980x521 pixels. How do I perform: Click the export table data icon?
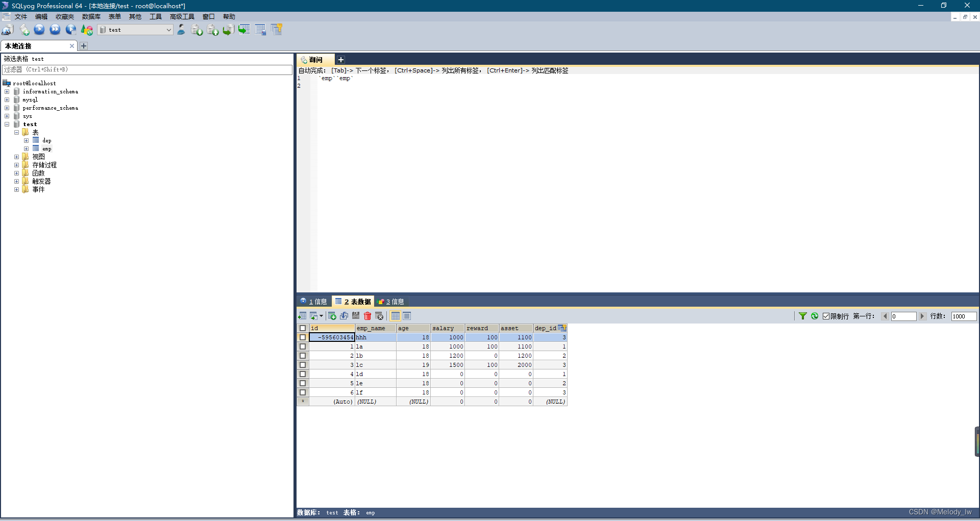[x=302, y=316]
